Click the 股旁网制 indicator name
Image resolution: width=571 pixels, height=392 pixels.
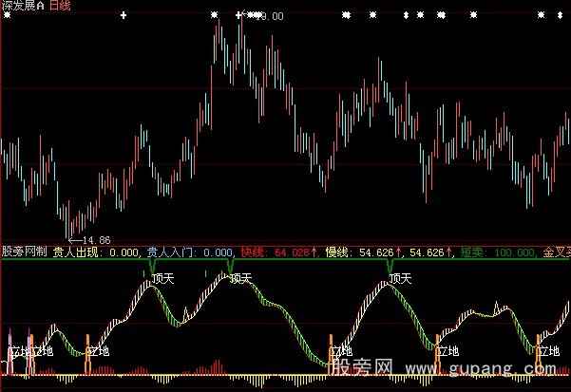pos(25,252)
